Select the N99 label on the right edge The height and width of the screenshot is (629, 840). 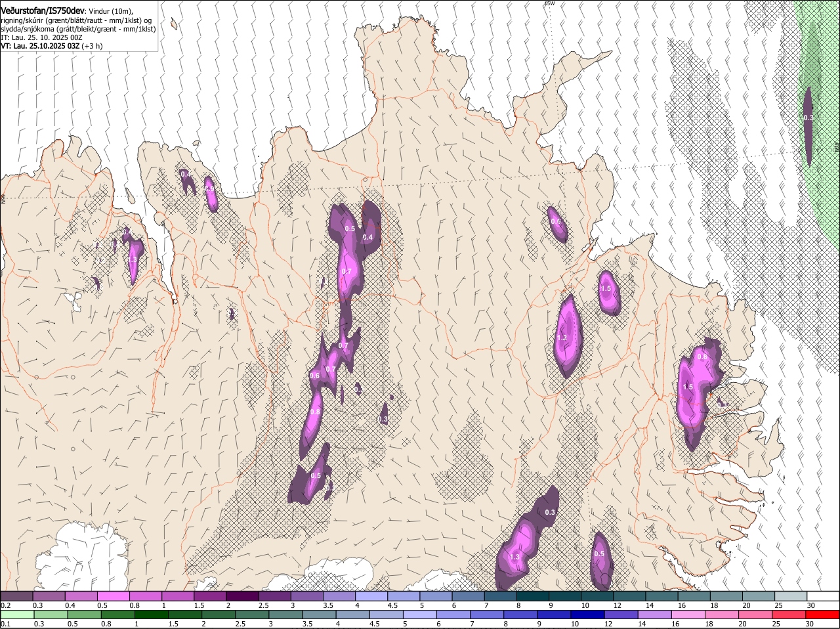[x=836, y=147]
